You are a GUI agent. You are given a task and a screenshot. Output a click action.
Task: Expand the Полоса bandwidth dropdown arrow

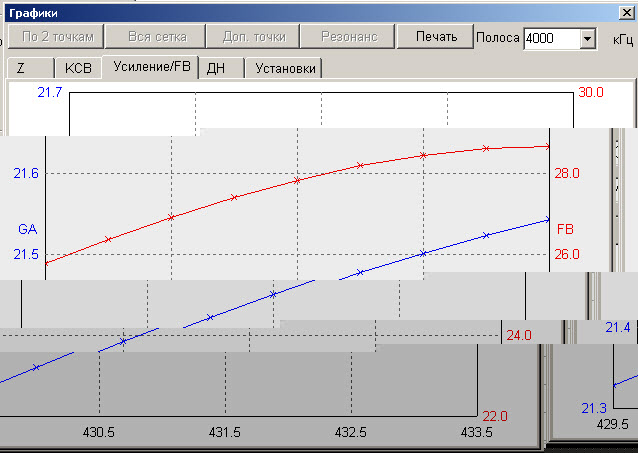587,38
